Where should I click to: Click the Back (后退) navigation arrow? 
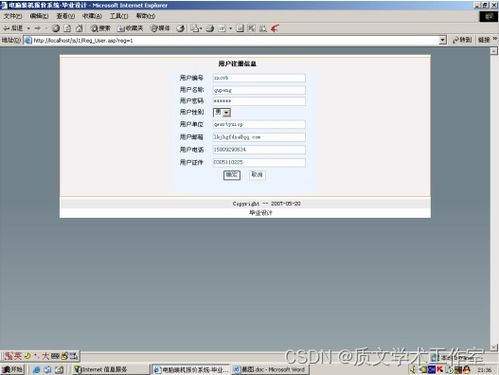coord(13,28)
